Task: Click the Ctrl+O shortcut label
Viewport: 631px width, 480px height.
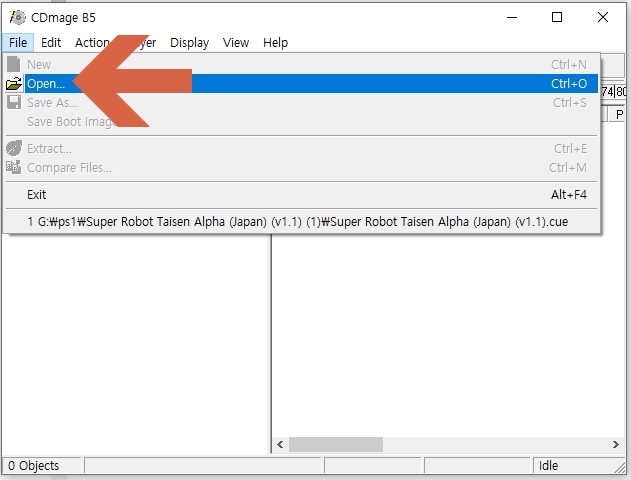Action: [569, 84]
